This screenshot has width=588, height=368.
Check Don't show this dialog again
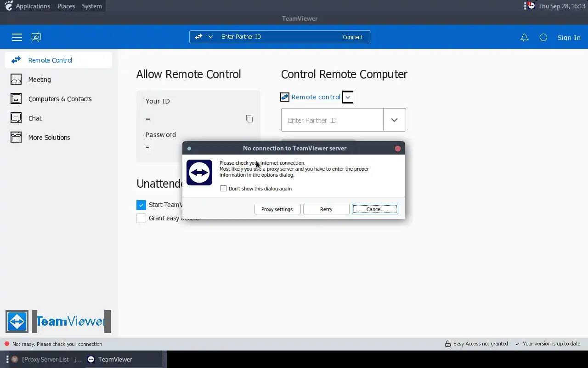point(223,189)
